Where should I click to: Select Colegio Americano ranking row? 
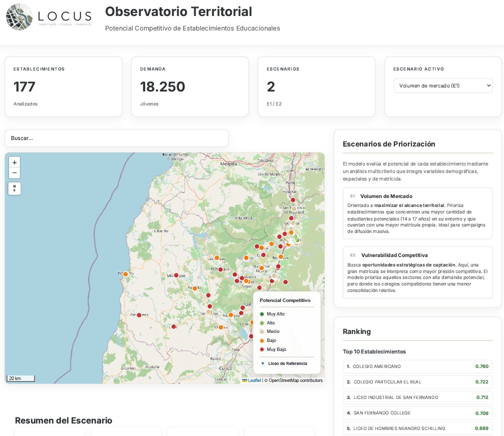coord(417,366)
